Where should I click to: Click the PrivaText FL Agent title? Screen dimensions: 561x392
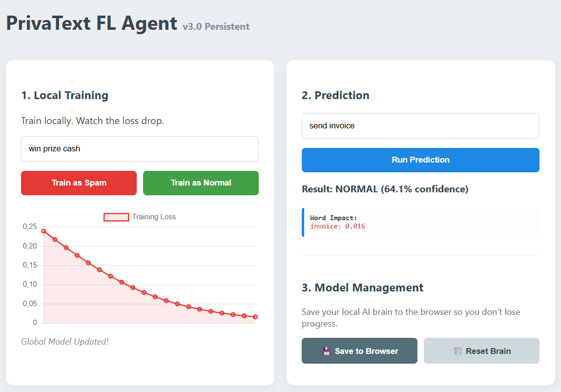click(92, 23)
